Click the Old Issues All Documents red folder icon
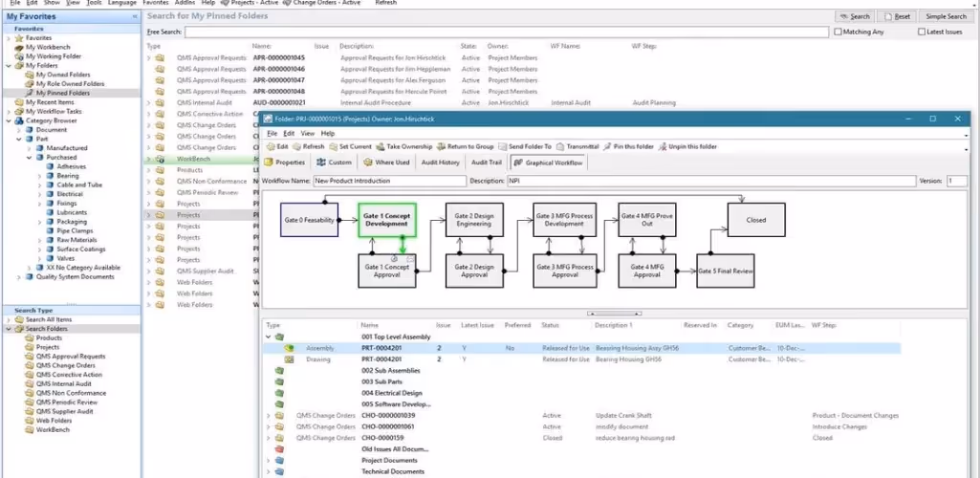The image size is (980, 478). [279, 449]
